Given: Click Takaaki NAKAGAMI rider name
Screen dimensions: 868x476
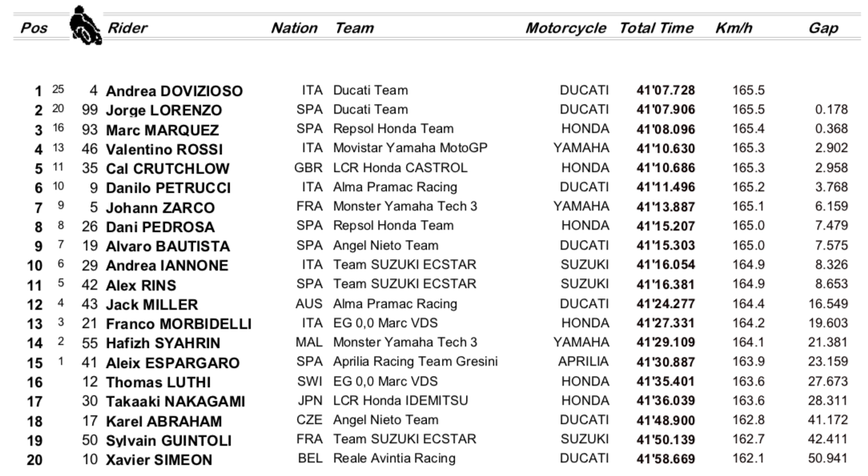Looking at the screenshot, I should (175, 402).
